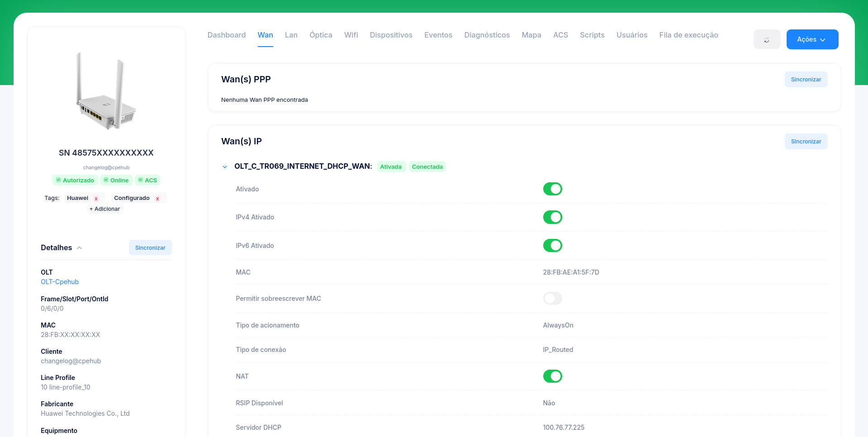Click + Adicionar to add tag
Viewport: 868px width, 437px height.
[x=105, y=209]
